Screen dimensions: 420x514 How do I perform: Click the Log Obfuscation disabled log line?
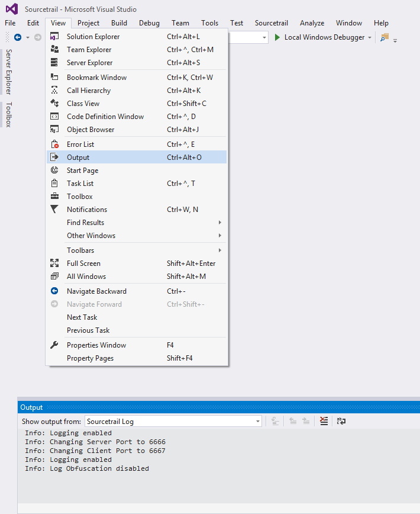[87, 468]
